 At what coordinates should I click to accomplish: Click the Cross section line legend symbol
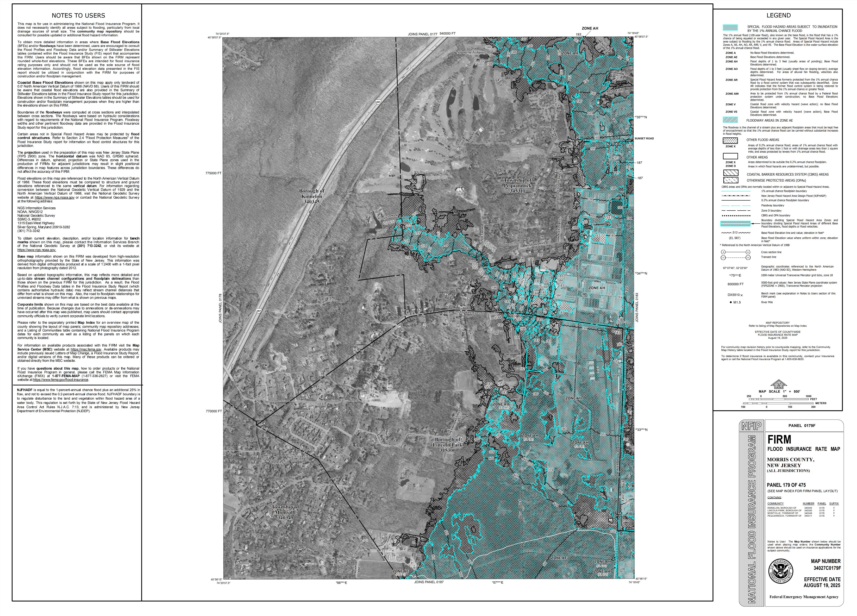735,252
